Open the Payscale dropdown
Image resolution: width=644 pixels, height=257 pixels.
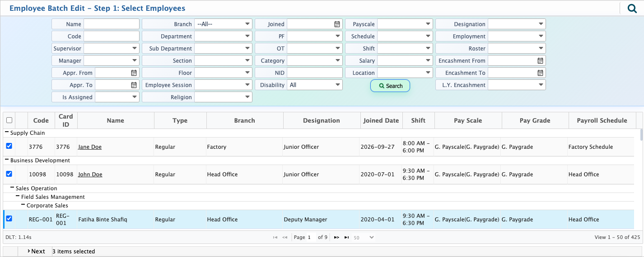pos(405,24)
